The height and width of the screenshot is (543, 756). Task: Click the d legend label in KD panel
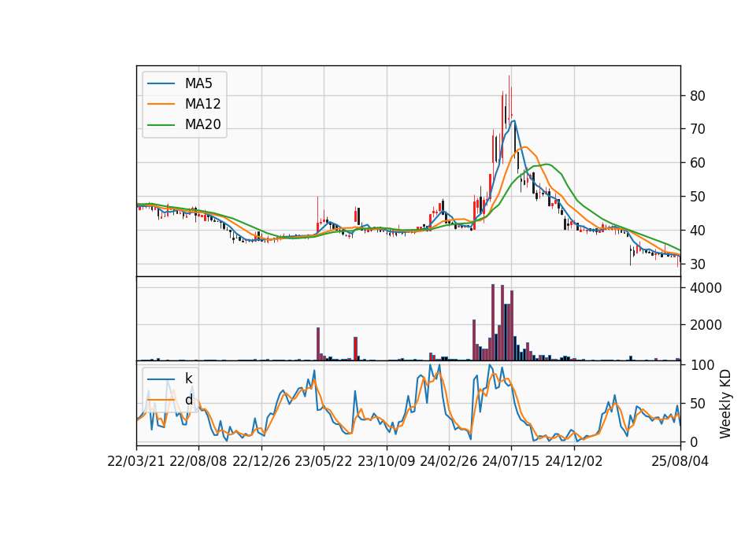coord(188,400)
